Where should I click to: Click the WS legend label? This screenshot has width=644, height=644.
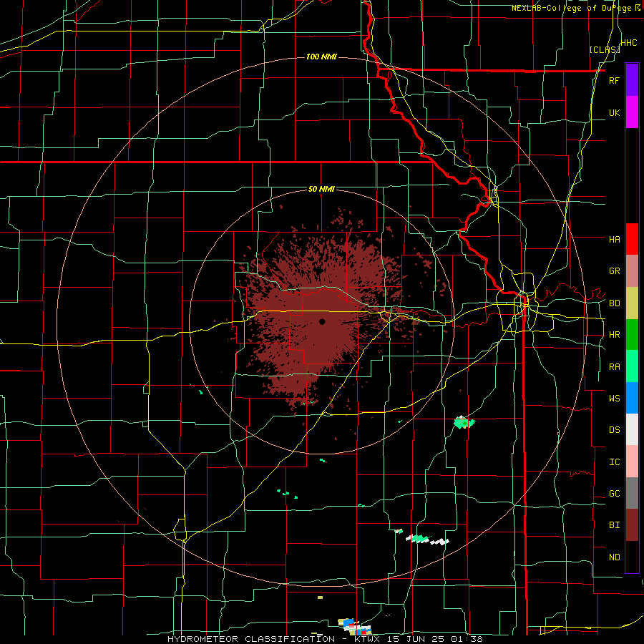click(614, 398)
